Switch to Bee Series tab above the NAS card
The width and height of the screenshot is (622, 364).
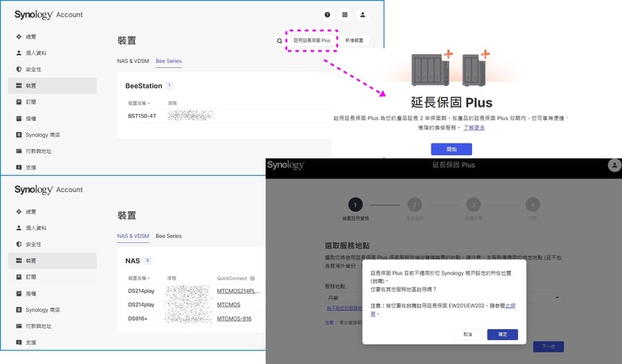[x=168, y=236]
